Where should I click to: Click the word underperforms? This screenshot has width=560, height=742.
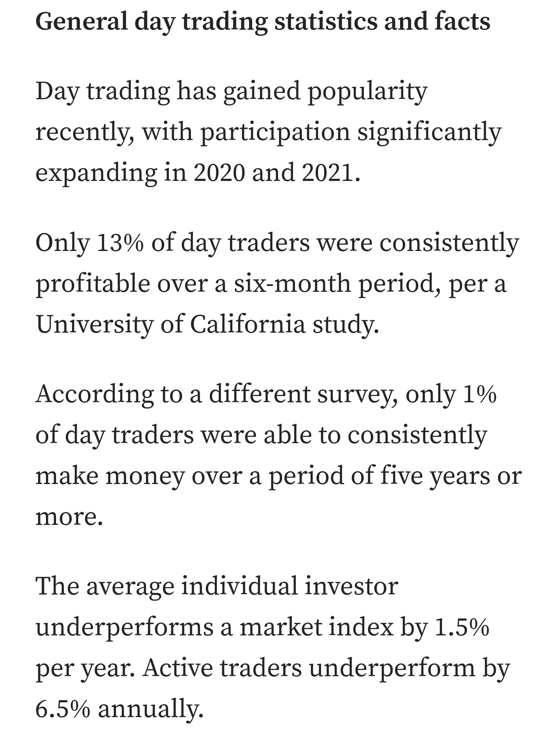pyautogui.click(x=125, y=626)
